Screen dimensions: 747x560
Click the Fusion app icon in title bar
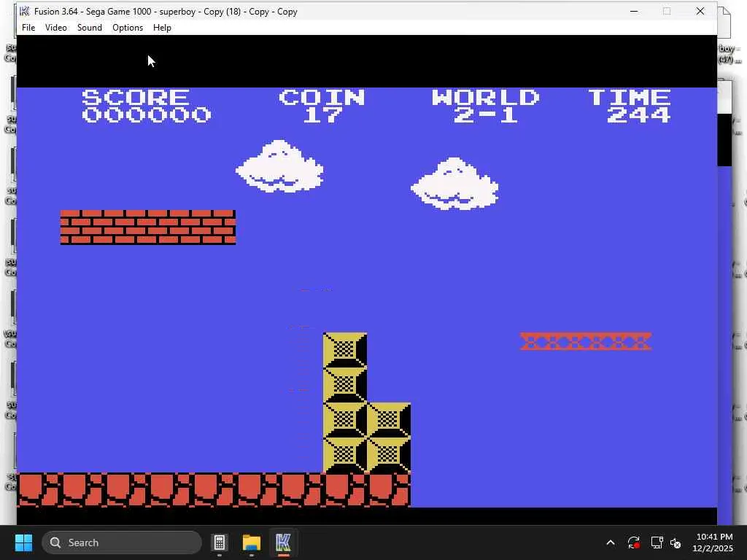(x=25, y=11)
